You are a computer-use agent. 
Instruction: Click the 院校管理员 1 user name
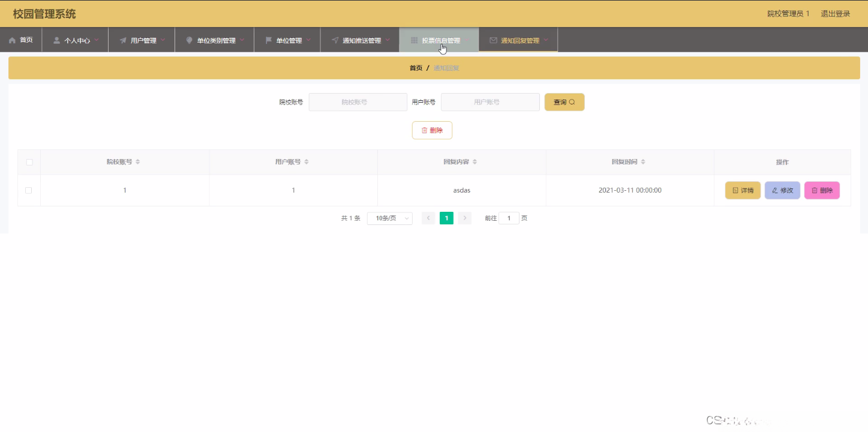coord(788,14)
